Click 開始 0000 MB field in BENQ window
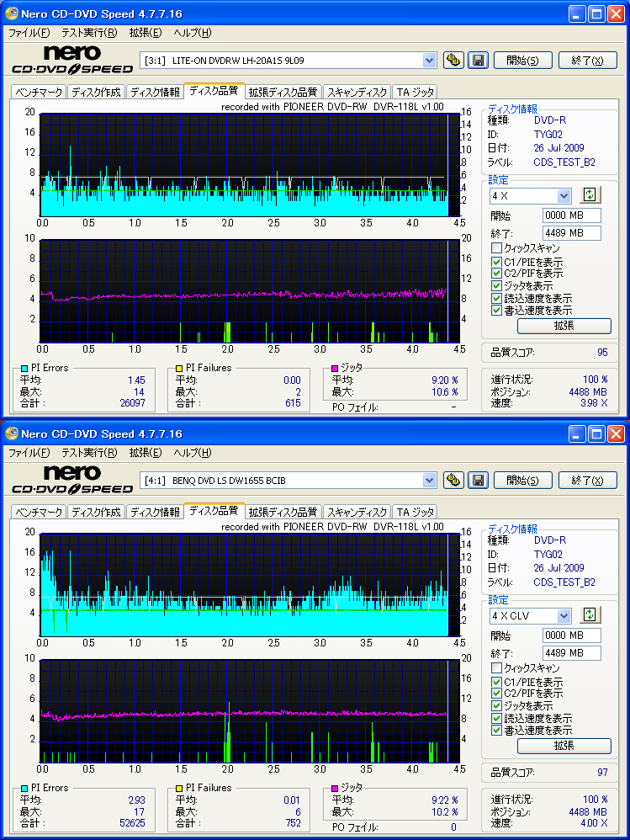This screenshot has height=840, width=630. (x=572, y=635)
